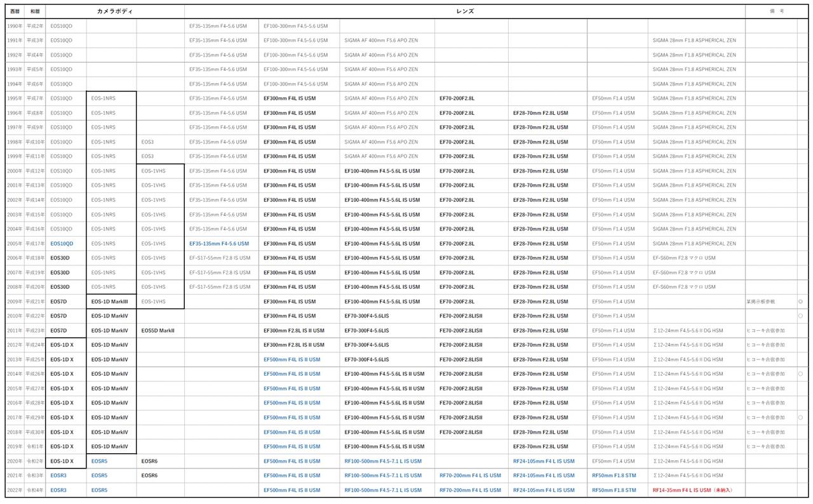Click the circle mark in 2017年 row
813x504 pixels.
[800, 418]
